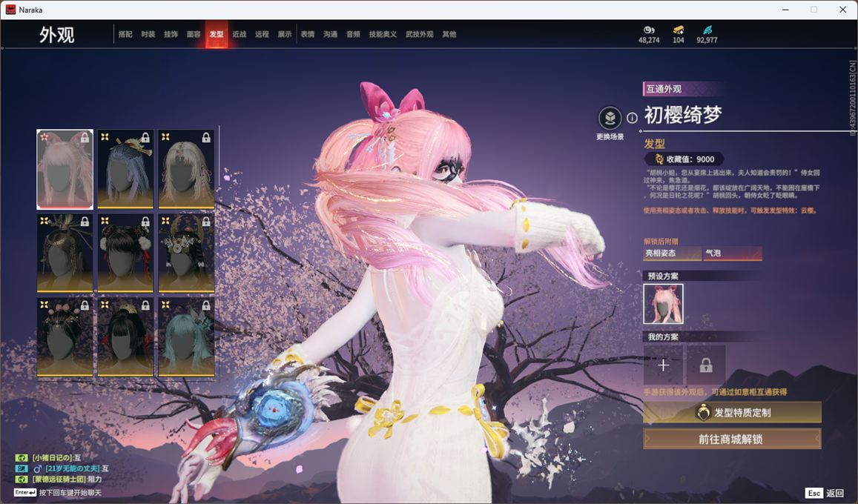The image size is (858, 504).
Task: Go to the 表情 tab
Action: [x=308, y=34]
